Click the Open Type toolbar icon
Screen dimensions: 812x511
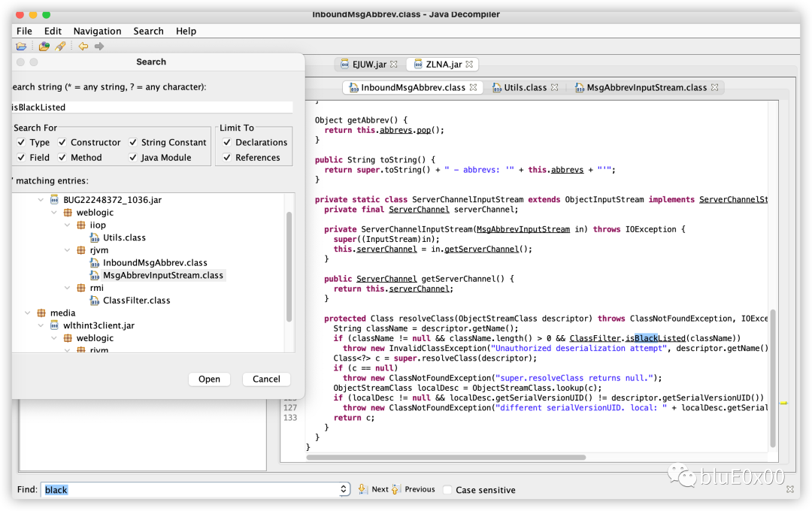[44, 47]
